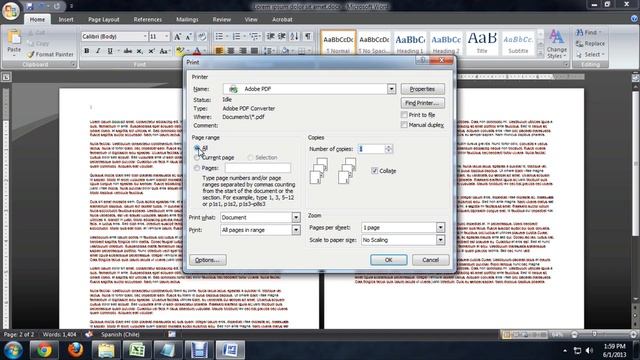Apply subscript formatting
Image resolution: width=640 pixels, height=360 pixels.
(140, 51)
